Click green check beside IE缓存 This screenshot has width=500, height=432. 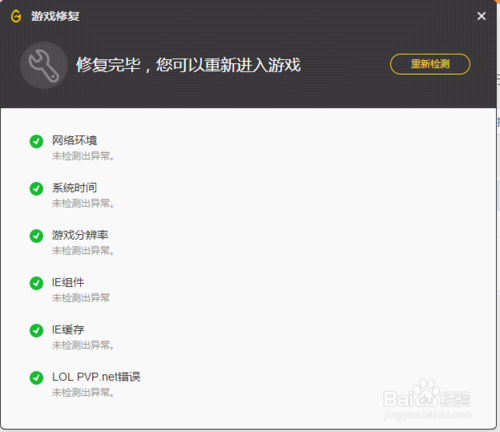coord(36,331)
